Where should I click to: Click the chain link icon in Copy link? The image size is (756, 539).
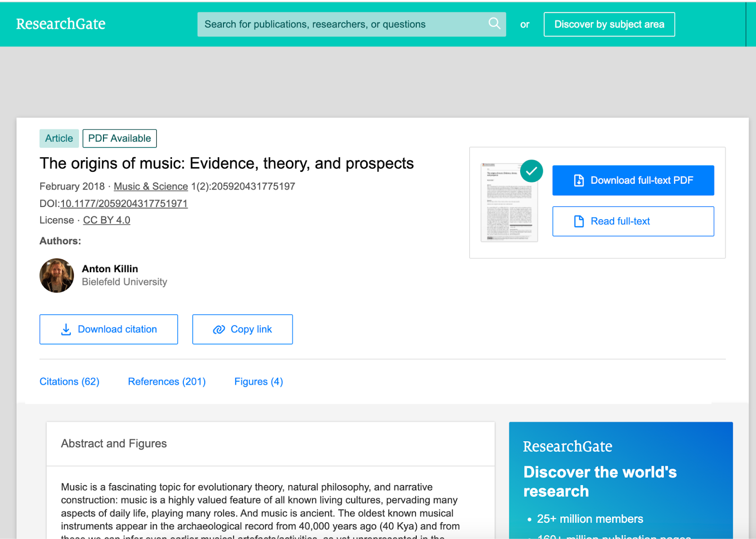219,329
